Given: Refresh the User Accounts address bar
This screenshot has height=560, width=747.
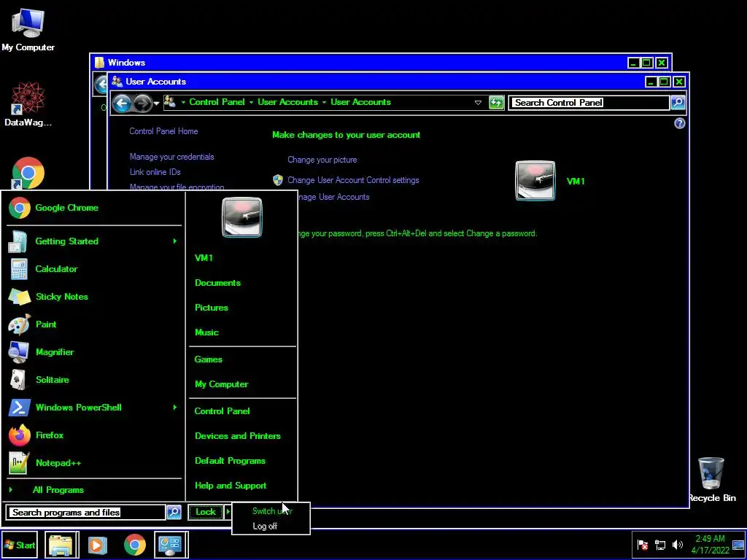Looking at the screenshot, I should 496,102.
